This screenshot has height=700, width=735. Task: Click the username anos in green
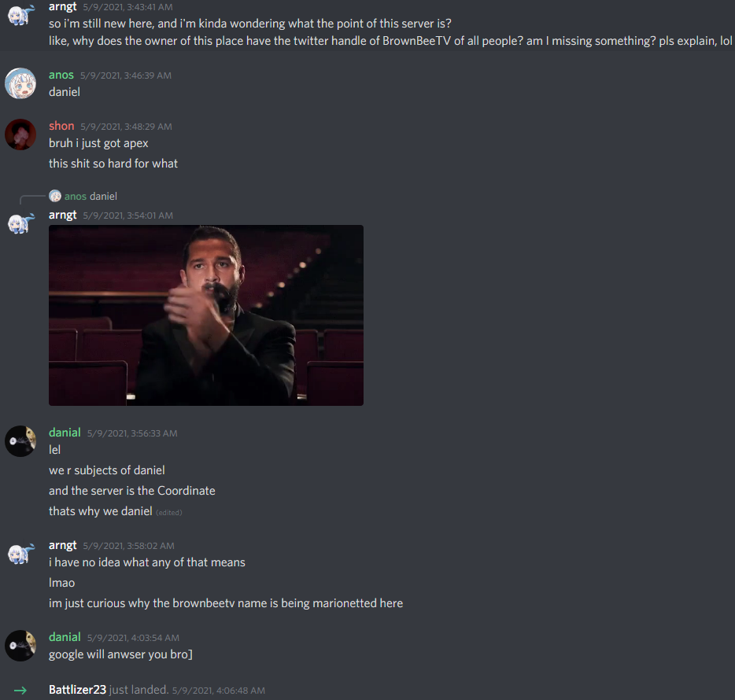(61, 75)
